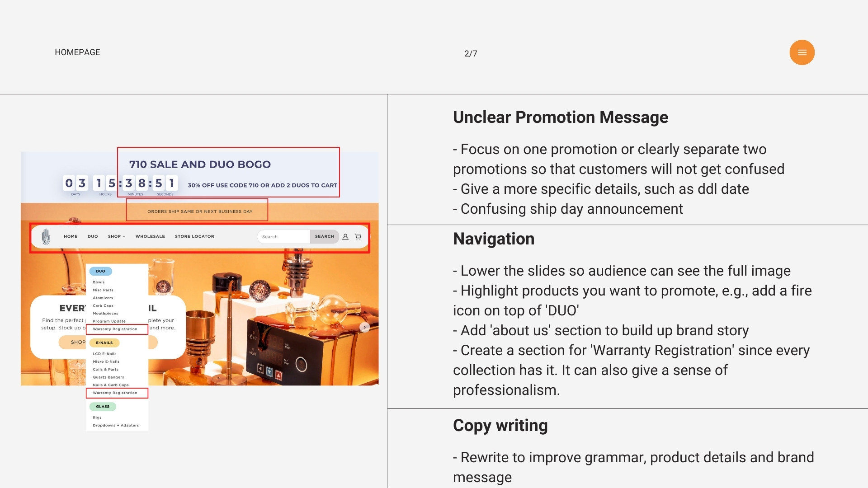Click the 710 SALE AND DUO BOGO banner
Viewport: 868px width, 488px height.
[x=200, y=164]
